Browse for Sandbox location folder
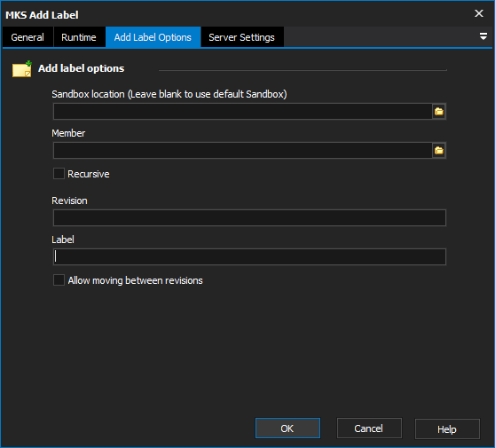The width and height of the screenshot is (495, 448). click(439, 112)
